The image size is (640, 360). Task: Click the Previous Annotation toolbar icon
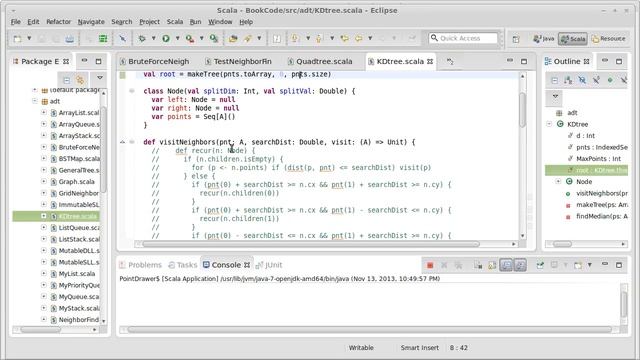click(x=319, y=38)
